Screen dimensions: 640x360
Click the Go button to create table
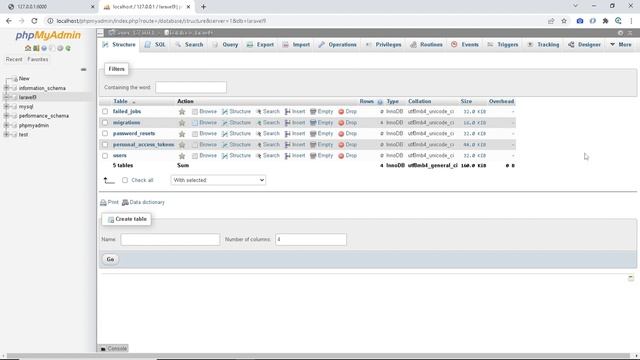(x=110, y=259)
